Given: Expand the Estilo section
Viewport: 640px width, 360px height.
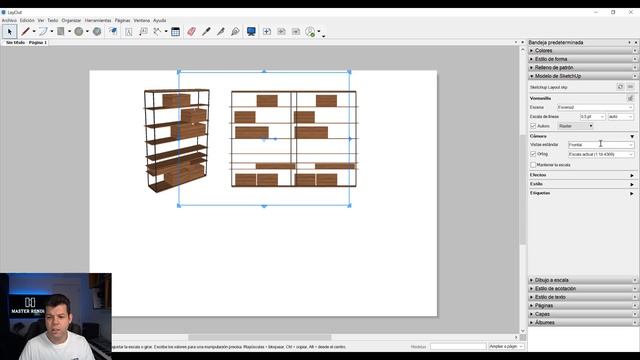Looking at the screenshot, I should pyautogui.click(x=632, y=184).
